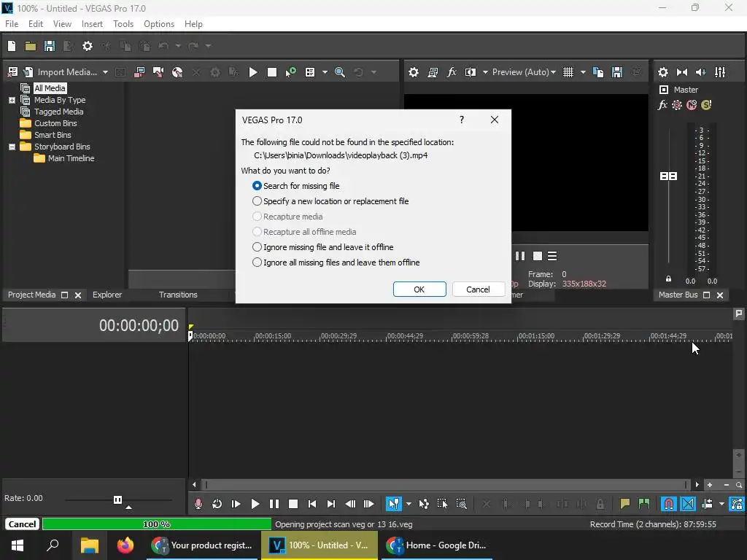This screenshot has height=560, width=747.
Task: Click Downmix Output icon in Master Bus
Action: (682, 72)
